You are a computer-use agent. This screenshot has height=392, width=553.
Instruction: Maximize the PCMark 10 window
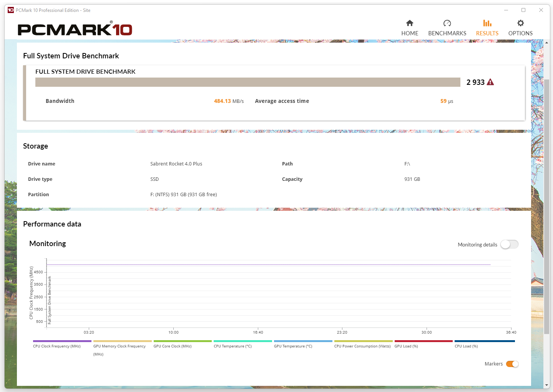[x=523, y=10]
